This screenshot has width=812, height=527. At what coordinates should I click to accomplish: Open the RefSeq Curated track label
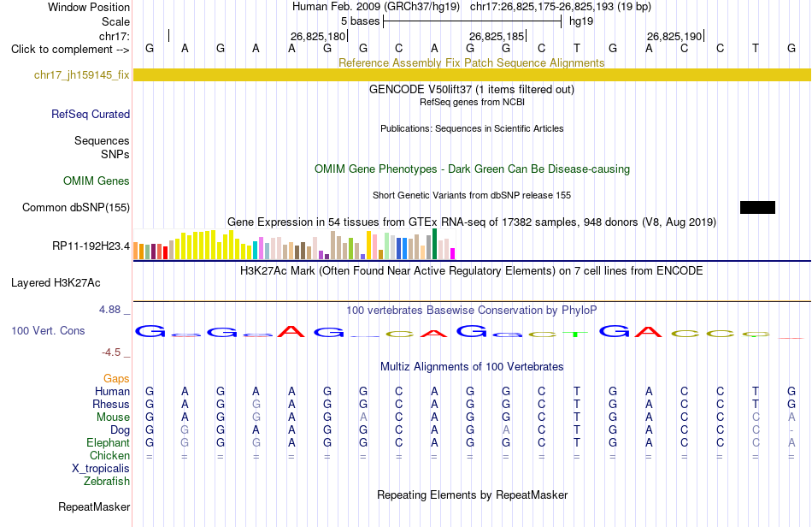pos(90,114)
